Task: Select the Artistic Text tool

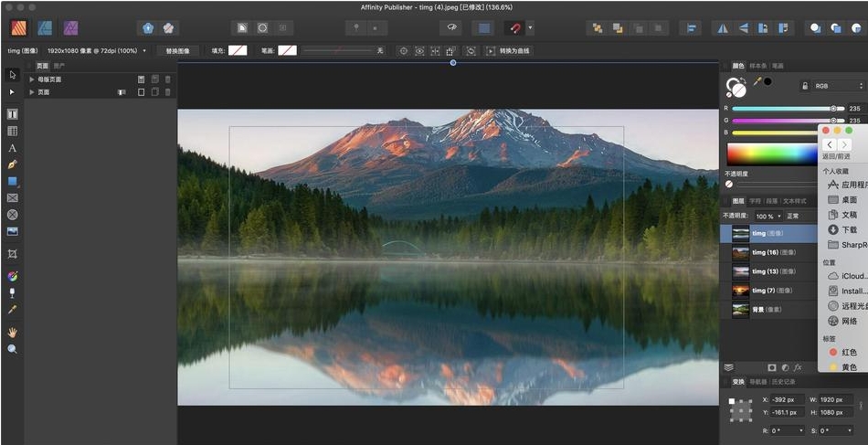Action: click(x=12, y=148)
